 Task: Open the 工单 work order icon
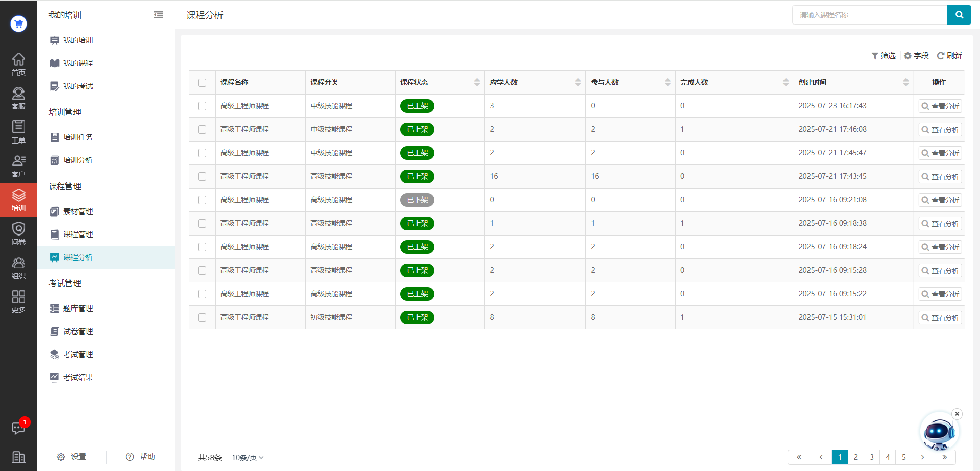coord(18,132)
